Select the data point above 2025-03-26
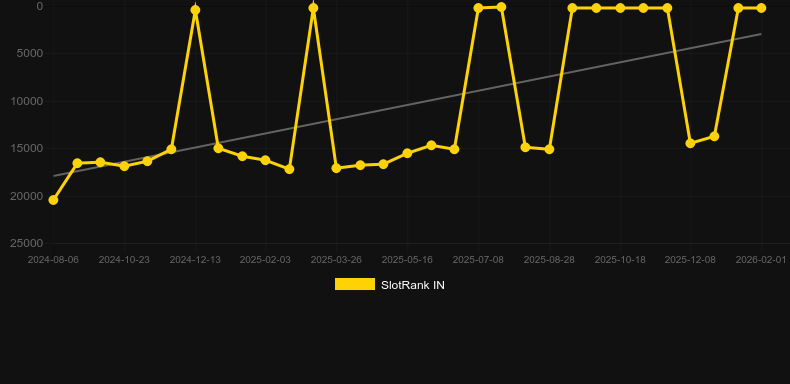This screenshot has width=790, height=384. click(337, 168)
